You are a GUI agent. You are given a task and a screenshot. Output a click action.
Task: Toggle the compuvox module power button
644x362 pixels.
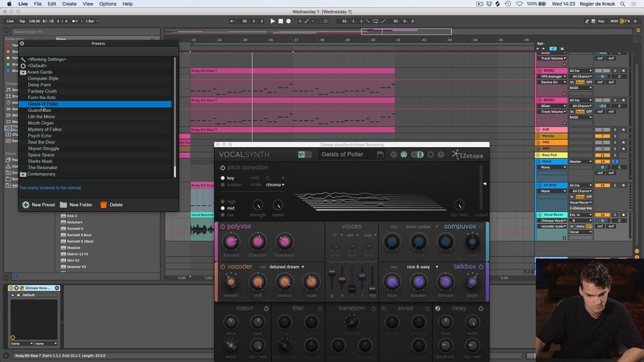[481, 226]
